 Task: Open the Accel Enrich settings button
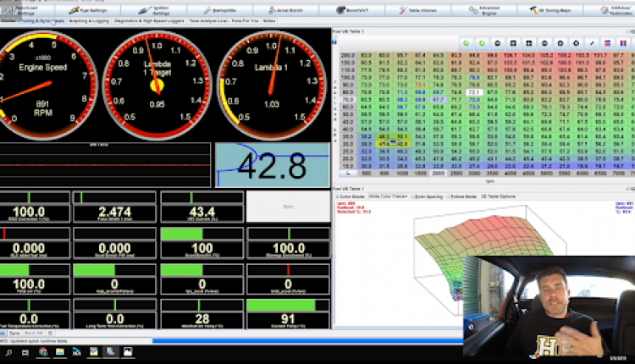point(286,10)
